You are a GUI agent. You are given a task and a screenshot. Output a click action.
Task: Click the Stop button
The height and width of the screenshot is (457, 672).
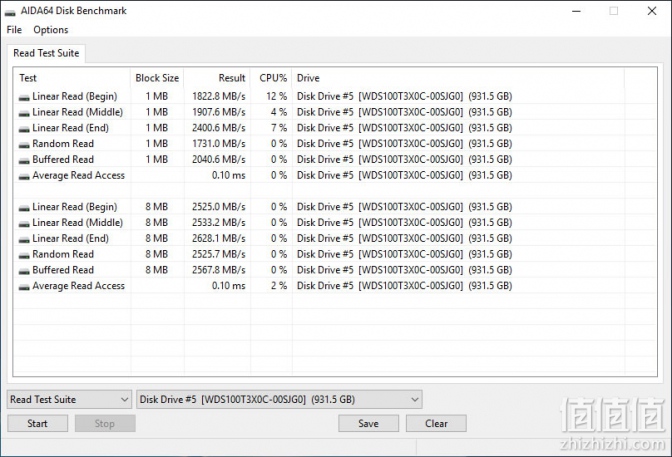point(105,424)
